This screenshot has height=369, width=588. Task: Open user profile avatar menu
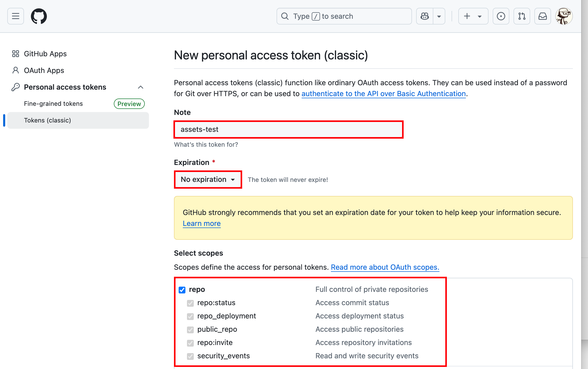[x=564, y=16]
